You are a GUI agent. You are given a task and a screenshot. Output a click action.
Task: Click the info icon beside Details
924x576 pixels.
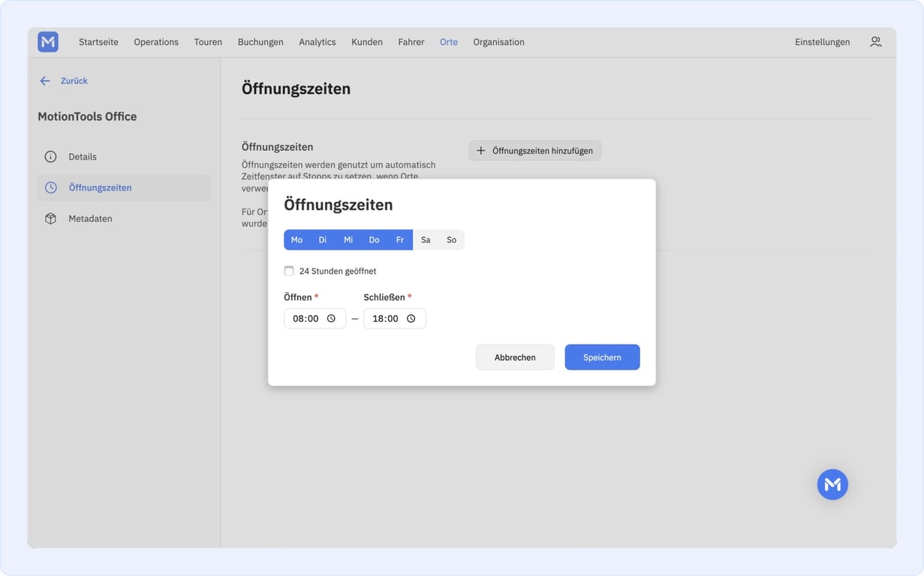pyautogui.click(x=50, y=157)
